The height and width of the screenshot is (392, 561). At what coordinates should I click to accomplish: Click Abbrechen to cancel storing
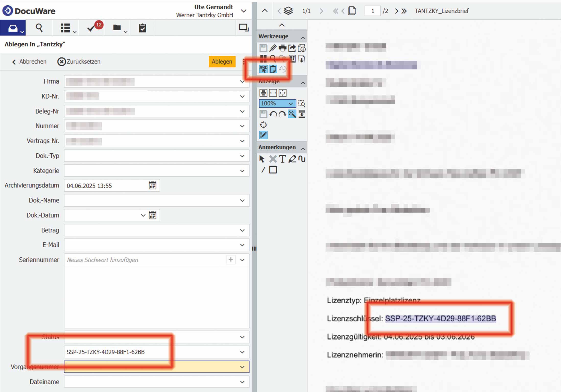point(29,62)
